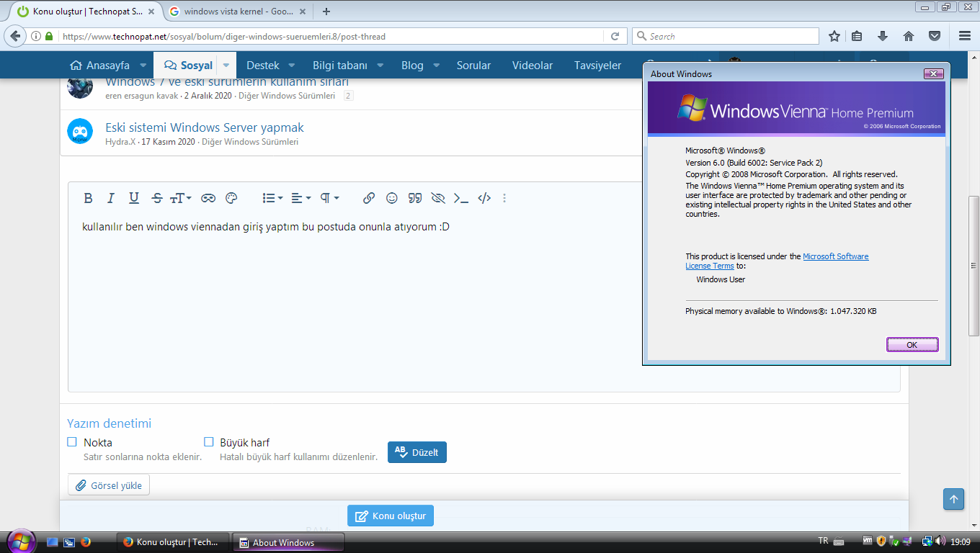Viewport: 980px width, 553px height.
Task: Expand the Anasayfa dropdown arrow
Action: [143, 66]
